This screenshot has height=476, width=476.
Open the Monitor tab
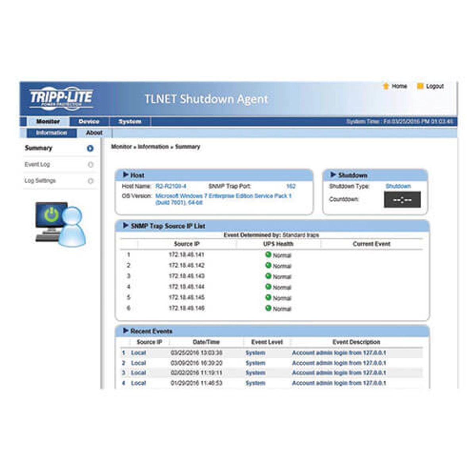(48, 121)
